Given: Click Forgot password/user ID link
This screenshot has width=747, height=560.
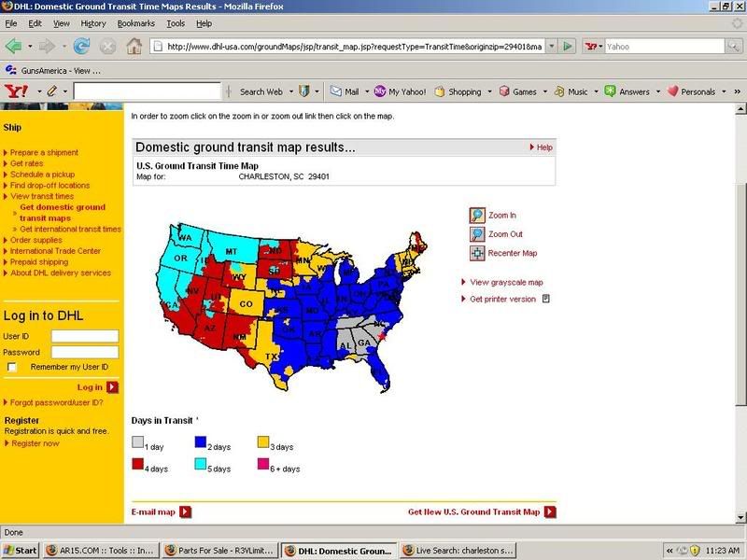Looking at the screenshot, I should [x=56, y=402].
